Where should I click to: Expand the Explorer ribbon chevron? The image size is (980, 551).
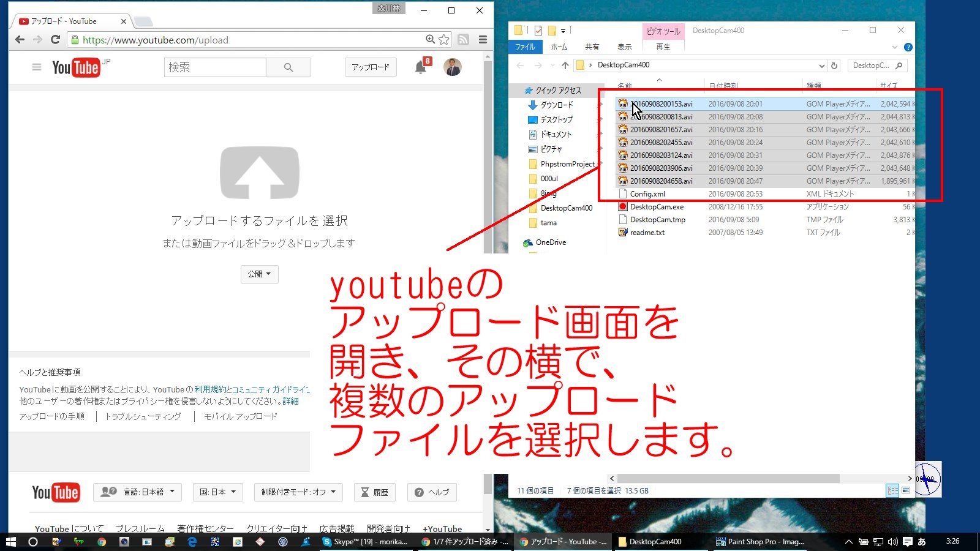[894, 47]
